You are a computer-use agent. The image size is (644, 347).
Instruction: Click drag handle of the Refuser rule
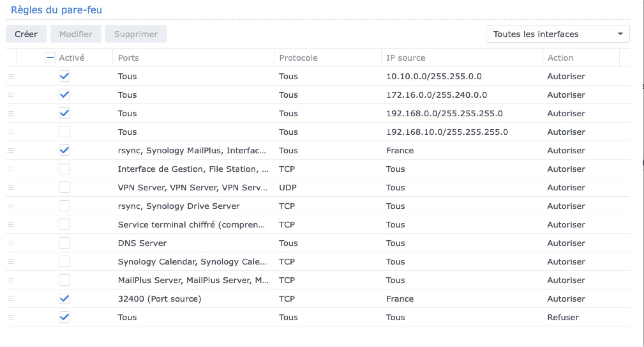point(11,317)
